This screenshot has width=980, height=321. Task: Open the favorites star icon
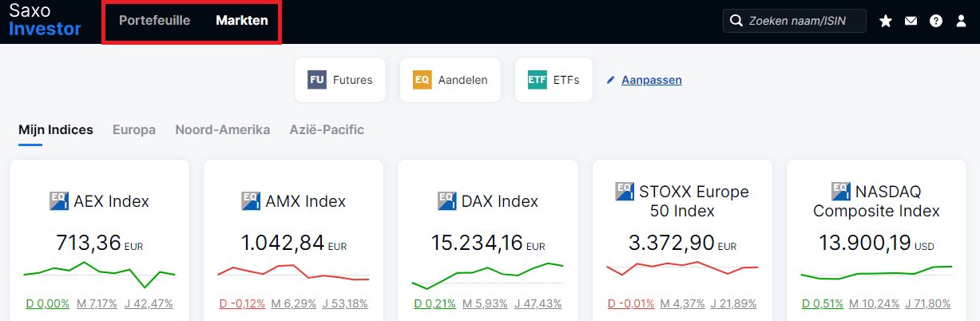(886, 21)
